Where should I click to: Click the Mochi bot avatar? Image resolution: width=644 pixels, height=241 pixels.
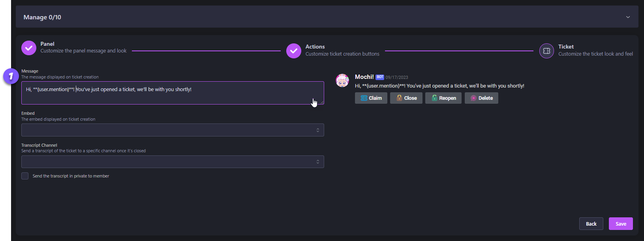click(x=342, y=80)
